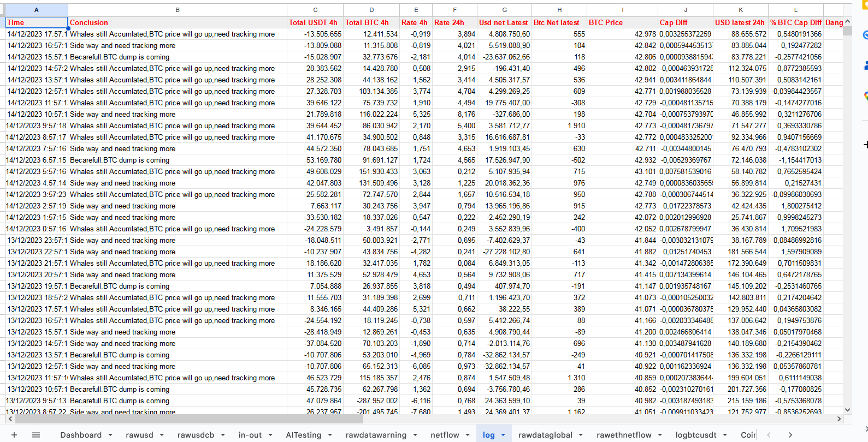The height and width of the screenshot is (442, 868).
Task: Select time cell 14/12/2023 17:57:1
Action: [x=37, y=34]
